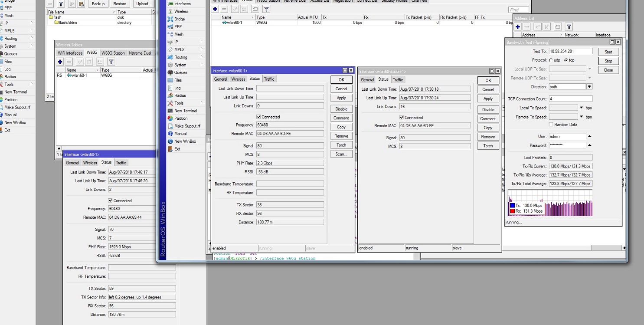Open Queues in the front WinBox menu

[x=181, y=72]
